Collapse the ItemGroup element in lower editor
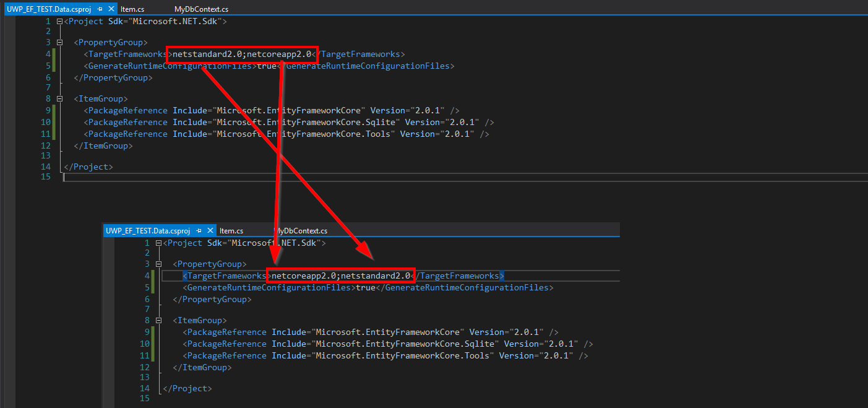Viewport: 868px width, 408px height. coord(158,321)
